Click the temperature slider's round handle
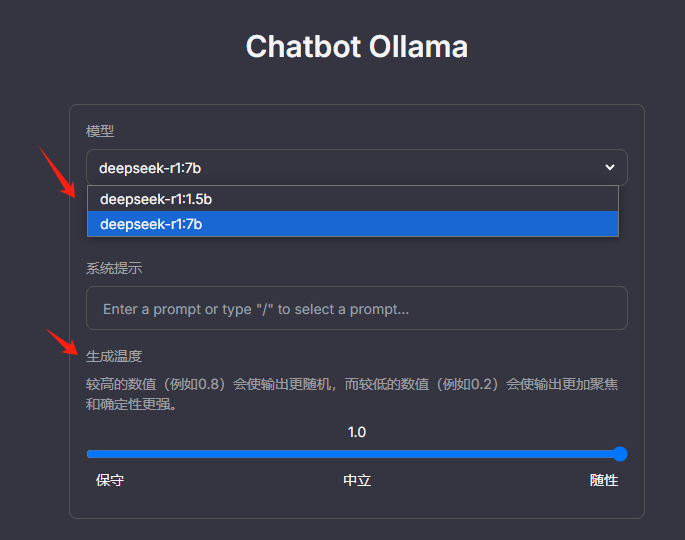This screenshot has height=540, width=685. point(620,454)
